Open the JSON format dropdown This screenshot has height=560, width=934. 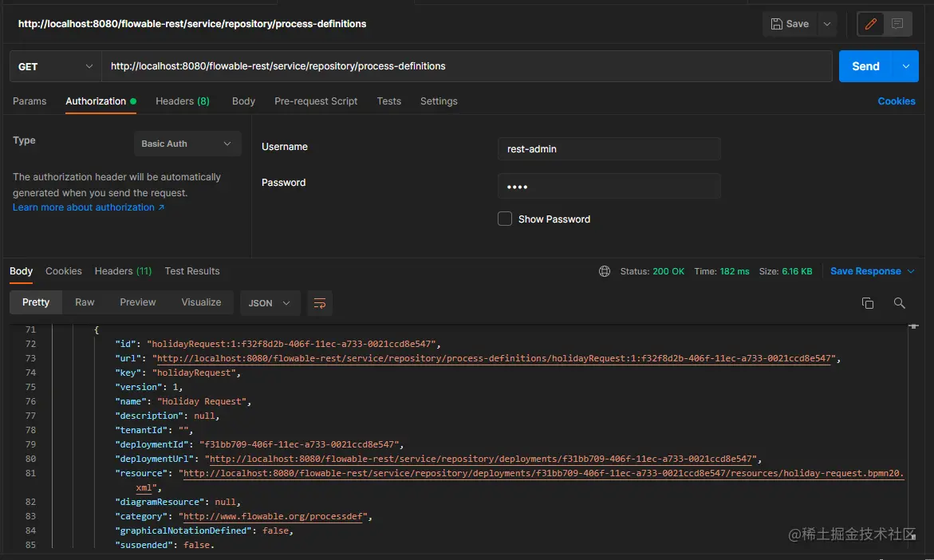(270, 302)
